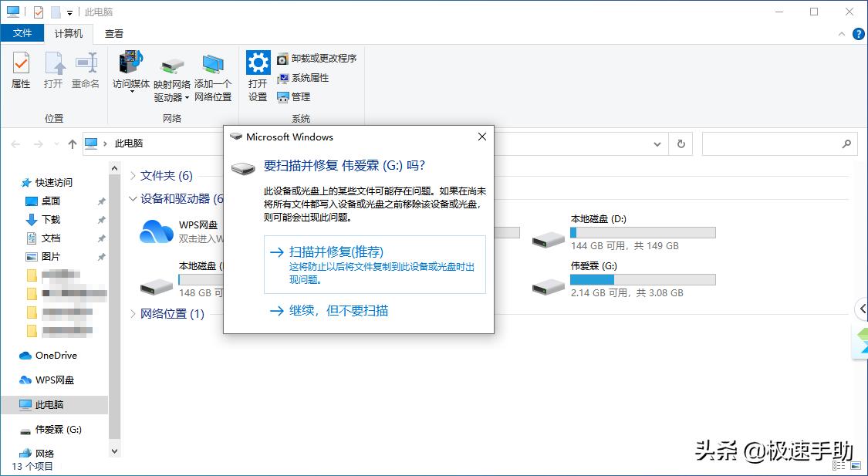Open the address bar history dropdown
Image resolution: width=868 pixels, height=476 pixels.
pyautogui.click(x=657, y=143)
